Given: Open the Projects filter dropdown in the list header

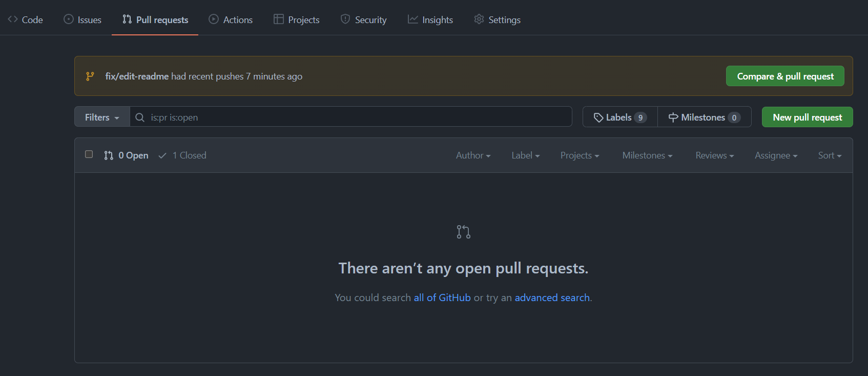Looking at the screenshot, I should [580, 155].
